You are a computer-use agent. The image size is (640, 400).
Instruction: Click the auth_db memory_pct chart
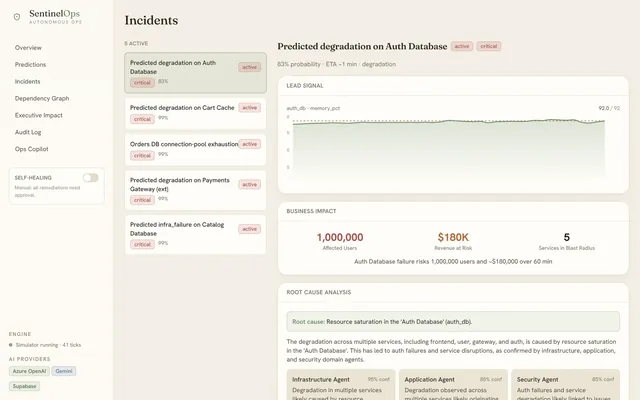[449, 147]
